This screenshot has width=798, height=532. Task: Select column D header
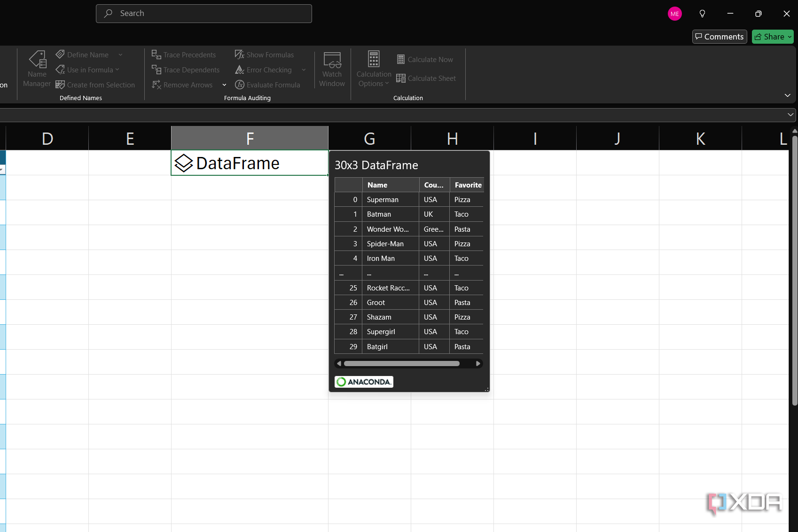click(x=47, y=138)
